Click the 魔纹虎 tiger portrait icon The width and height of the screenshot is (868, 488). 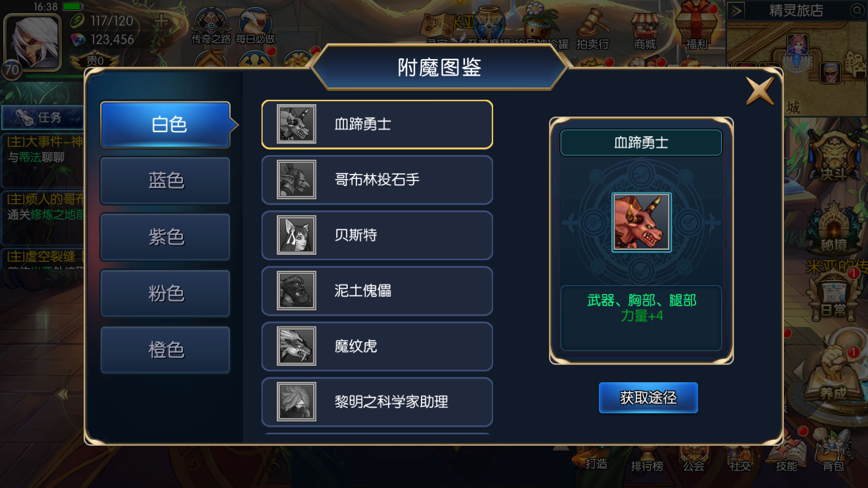[x=296, y=346]
